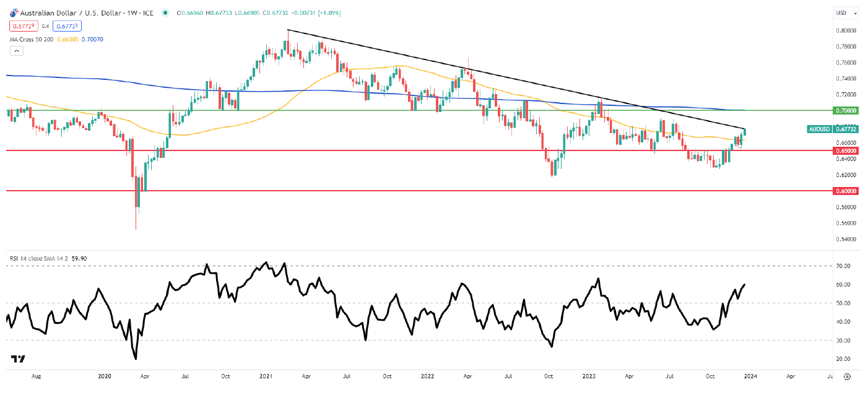This screenshot has width=868, height=395.
Task: Open the USD currency dropdown
Action: (x=844, y=13)
